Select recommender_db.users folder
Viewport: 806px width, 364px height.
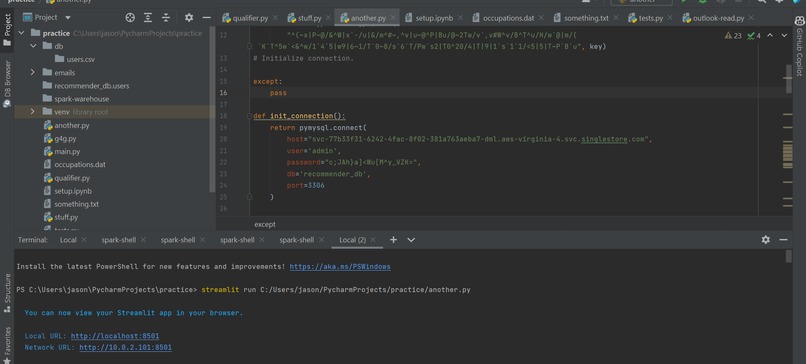pos(86,85)
